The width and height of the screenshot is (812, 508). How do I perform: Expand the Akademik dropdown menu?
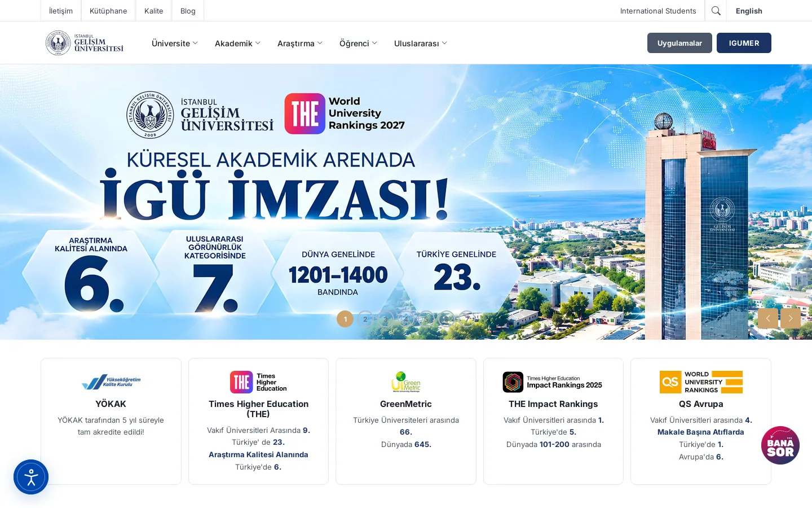[237, 43]
